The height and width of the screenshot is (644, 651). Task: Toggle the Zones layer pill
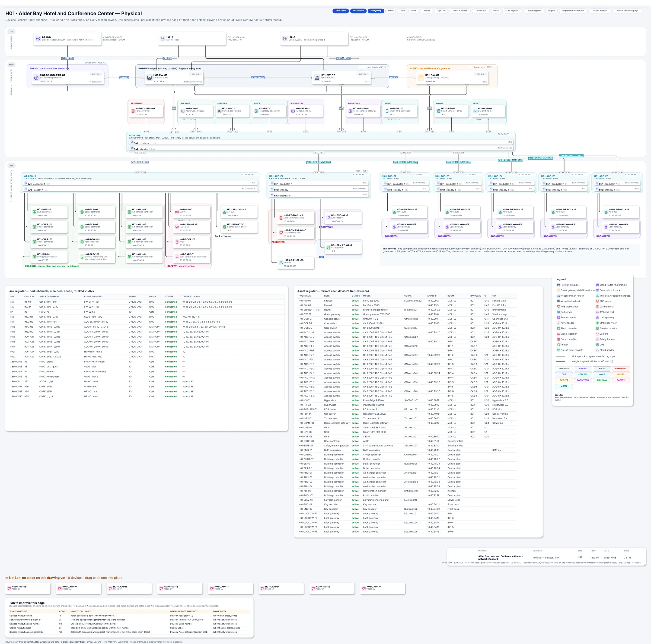click(x=402, y=11)
